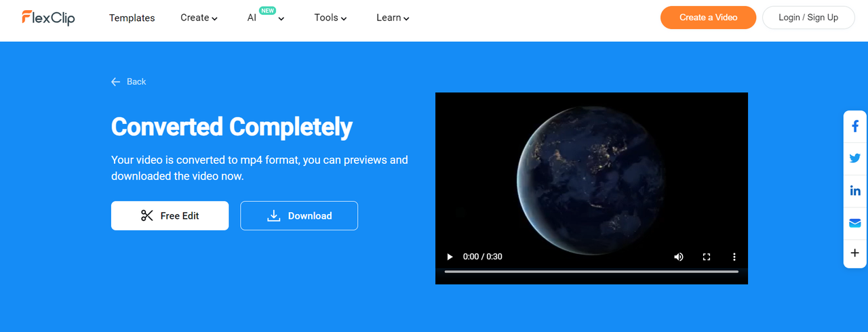Expand the Create menu
Viewport: 868px width, 332px height.
pos(199,18)
